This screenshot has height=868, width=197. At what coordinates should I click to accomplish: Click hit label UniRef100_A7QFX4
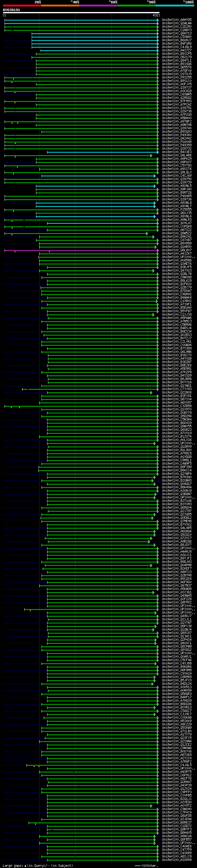(177, 71)
